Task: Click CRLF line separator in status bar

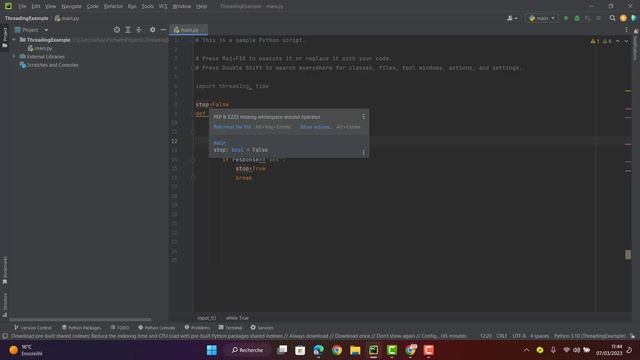Action: 502,336
